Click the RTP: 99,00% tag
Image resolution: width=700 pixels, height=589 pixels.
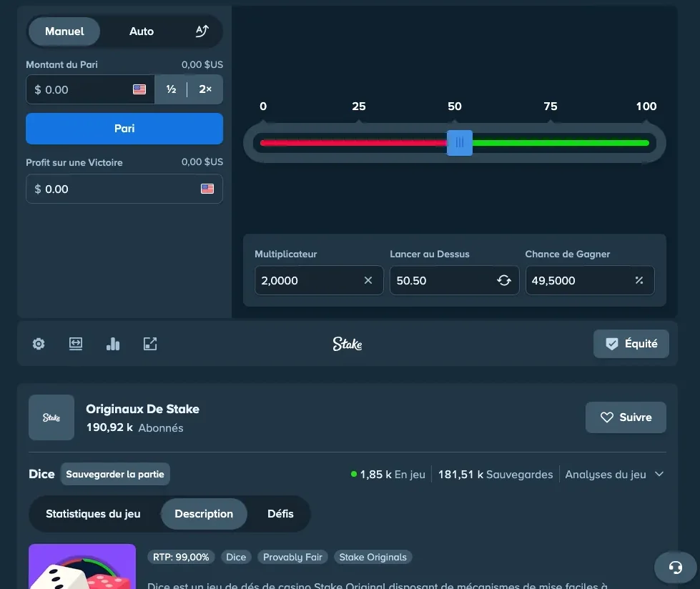[181, 557]
